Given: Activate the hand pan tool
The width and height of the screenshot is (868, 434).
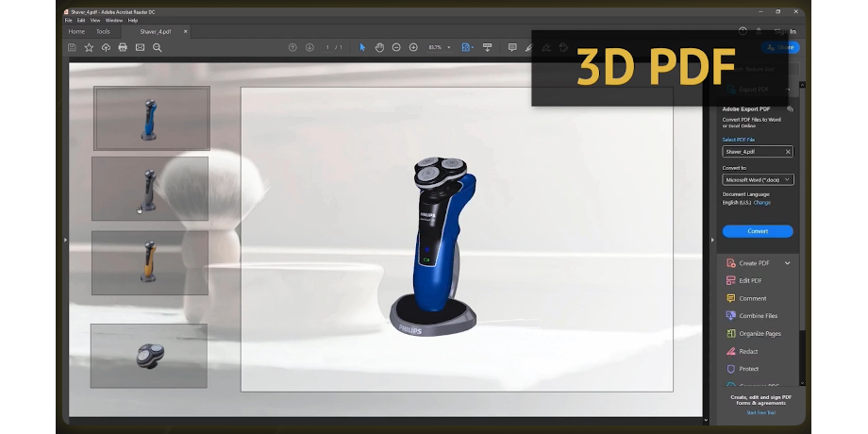Looking at the screenshot, I should click(379, 47).
